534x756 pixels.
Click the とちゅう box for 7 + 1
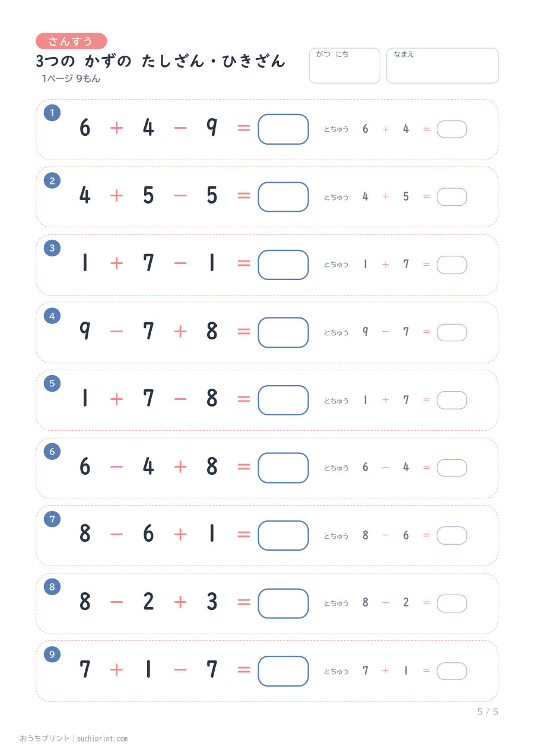click(452, 671)
